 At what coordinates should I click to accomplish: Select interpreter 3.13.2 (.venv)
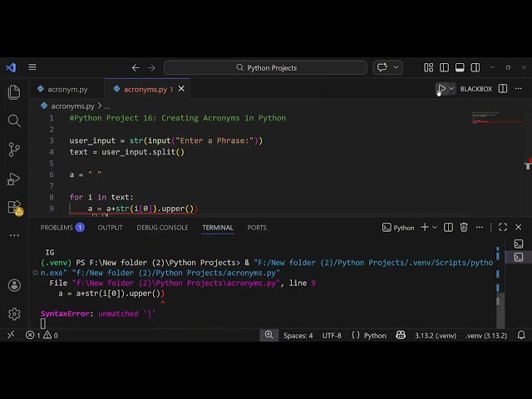436,336
